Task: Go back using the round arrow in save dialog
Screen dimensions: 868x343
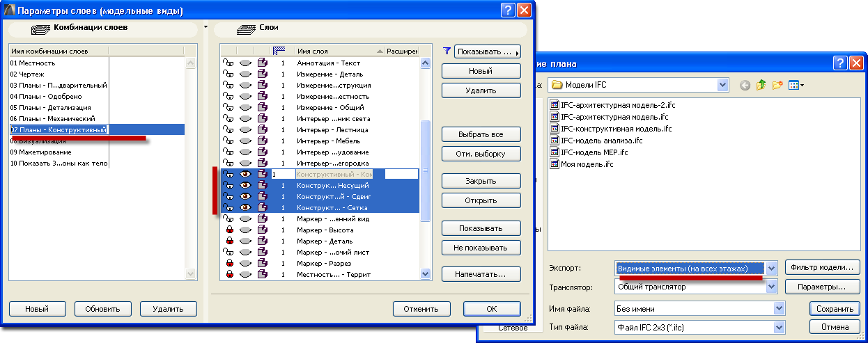Action: [745, 85]
